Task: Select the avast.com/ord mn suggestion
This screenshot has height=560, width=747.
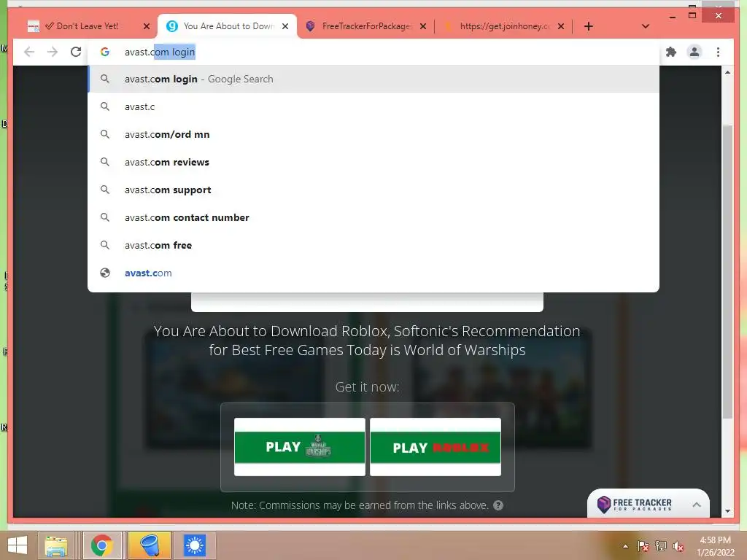Action: point(373,134)
